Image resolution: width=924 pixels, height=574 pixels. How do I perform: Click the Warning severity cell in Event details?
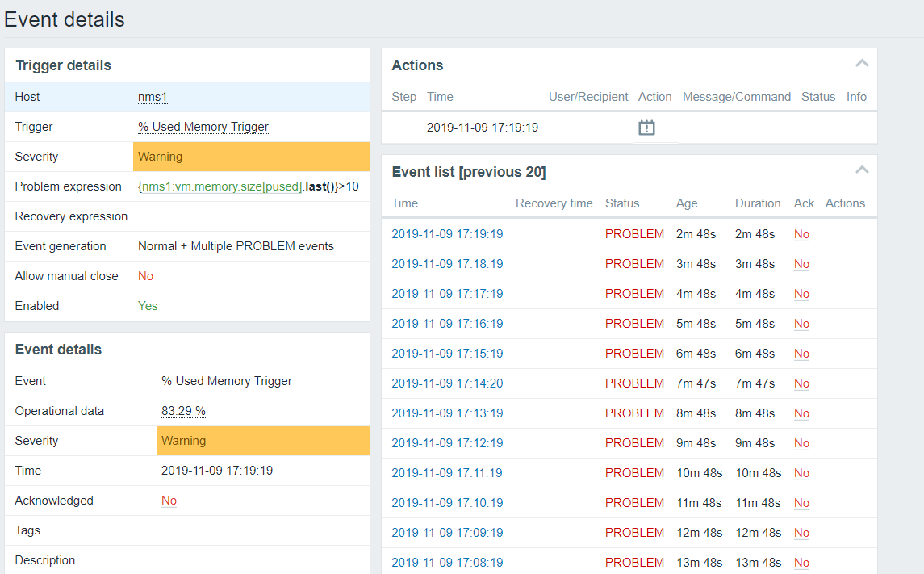pyautogui.click(x=262, y=441)
